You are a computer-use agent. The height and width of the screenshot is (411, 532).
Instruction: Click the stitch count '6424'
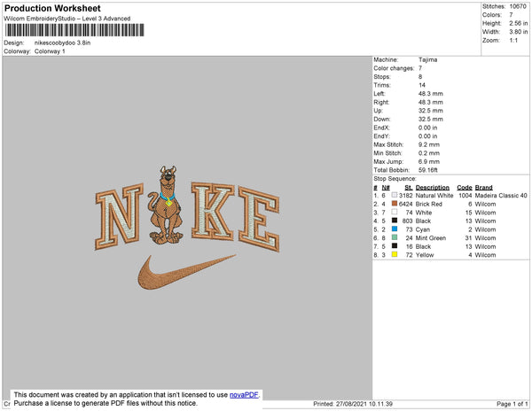406,204
